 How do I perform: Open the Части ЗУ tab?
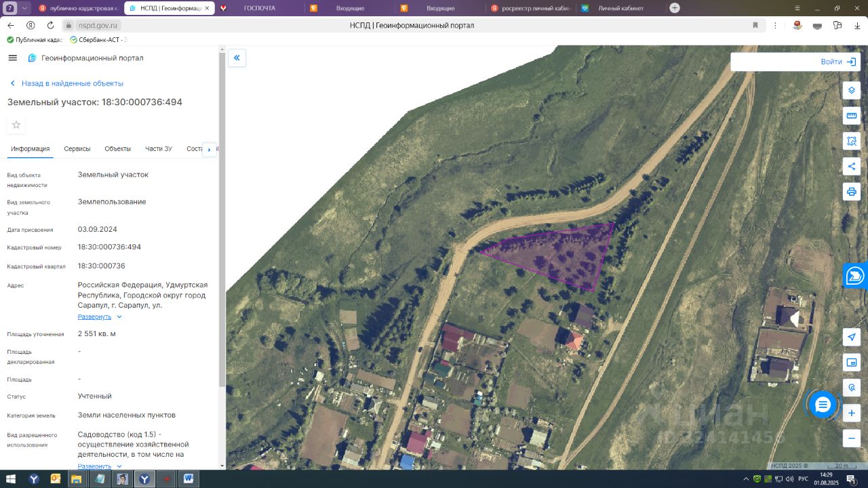[159, 149]
